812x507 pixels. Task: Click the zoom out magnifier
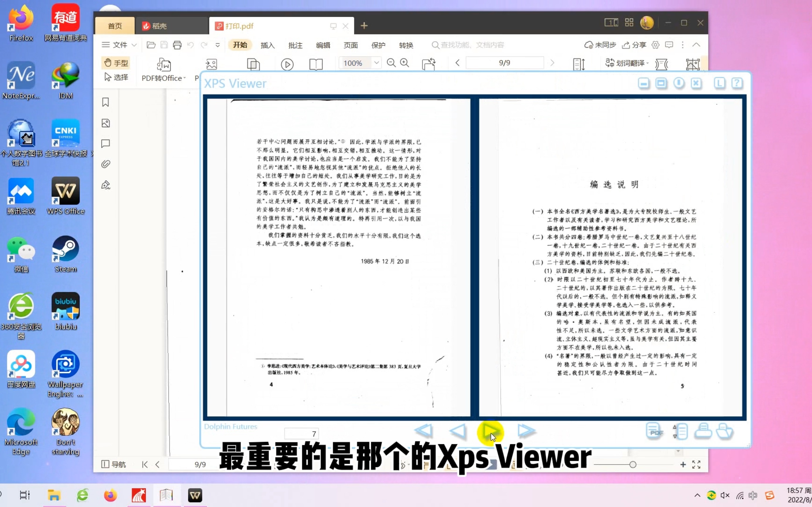(x=391, y=63)
